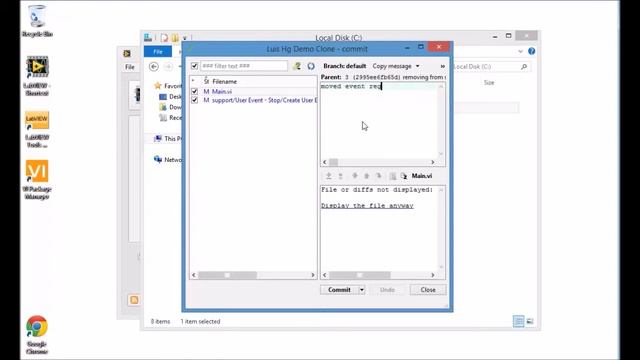Image resolution: width=640 pixels, height=360 pixels.
Task: Click the file icon next to Main.vi label
Action: coord(404,176)
